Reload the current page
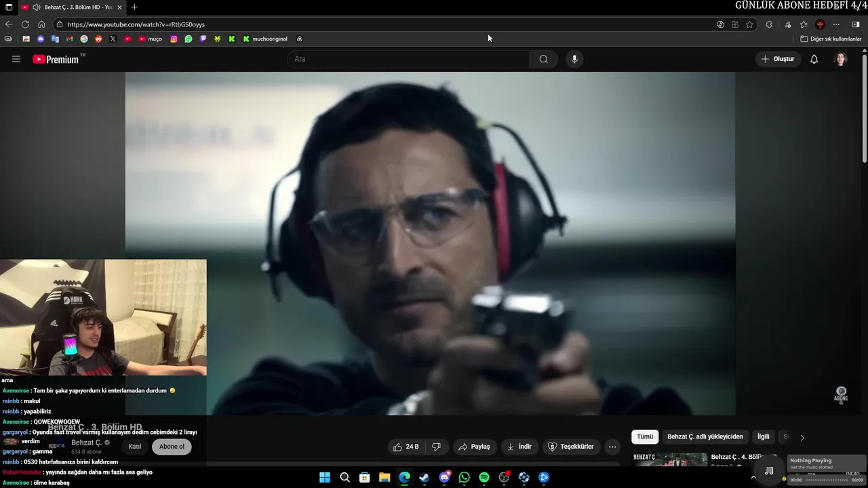 click(x=25, y=24)
